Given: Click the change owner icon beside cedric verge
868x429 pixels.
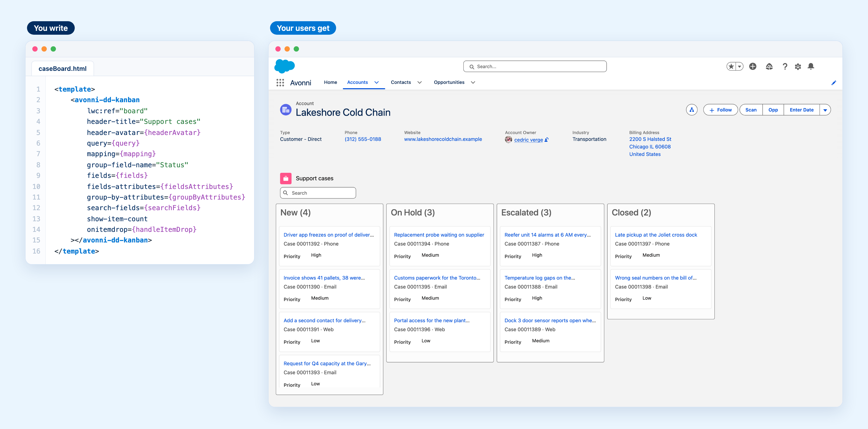Looking at the screenshot, I should pos(547,140).
